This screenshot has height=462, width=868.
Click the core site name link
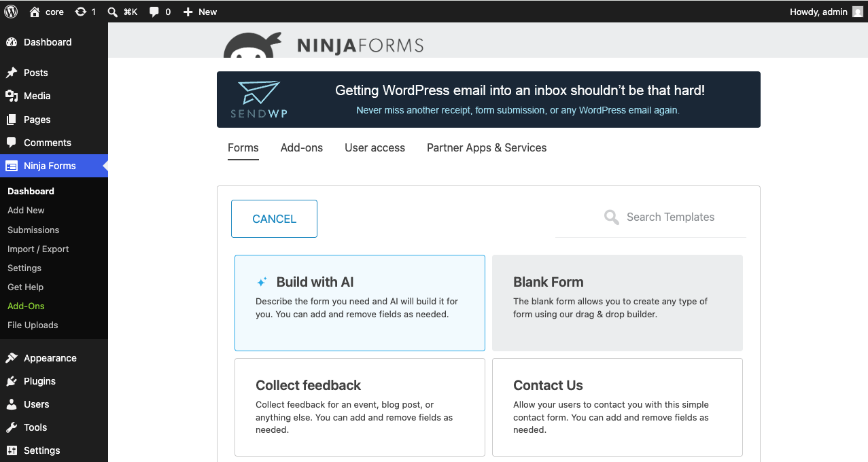coord(54,12)
